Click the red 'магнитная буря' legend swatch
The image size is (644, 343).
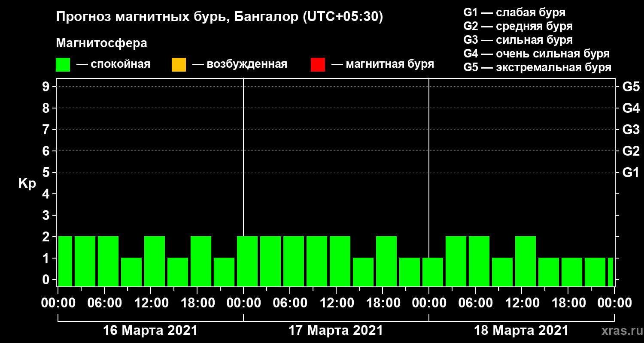[318, 65]
